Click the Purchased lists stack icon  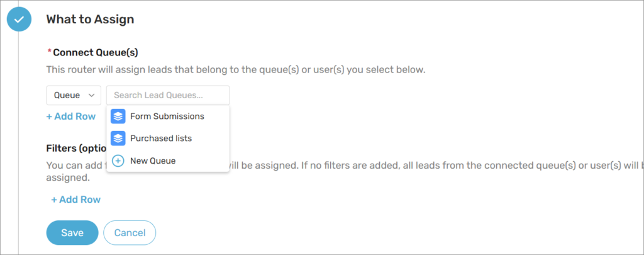click(x=118, y=138)
